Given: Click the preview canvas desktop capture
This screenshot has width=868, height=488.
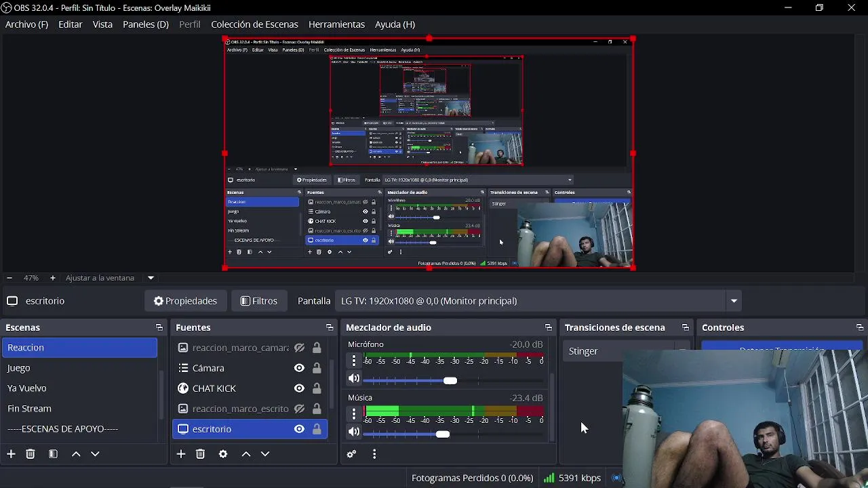Looking at the screenshot, I should coord(429,154).
